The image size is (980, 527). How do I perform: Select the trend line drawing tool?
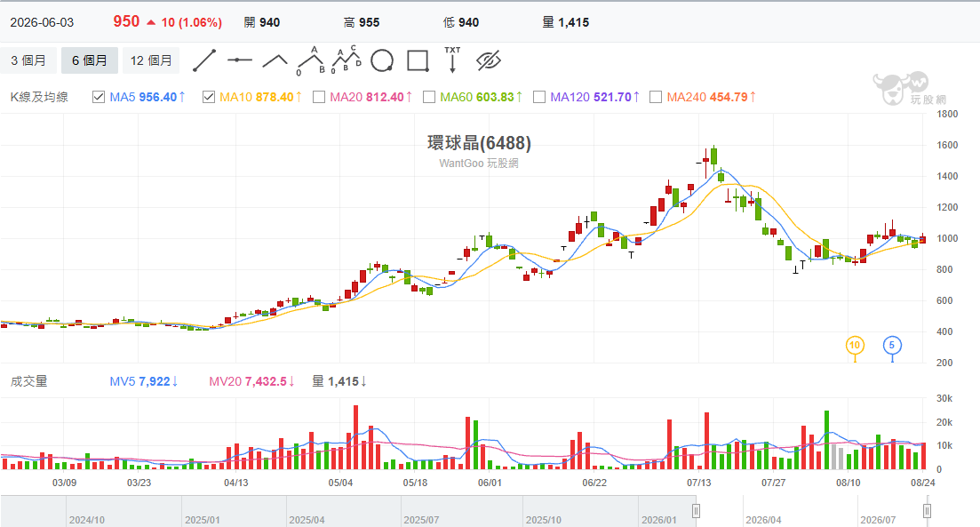tap(203, 60)
